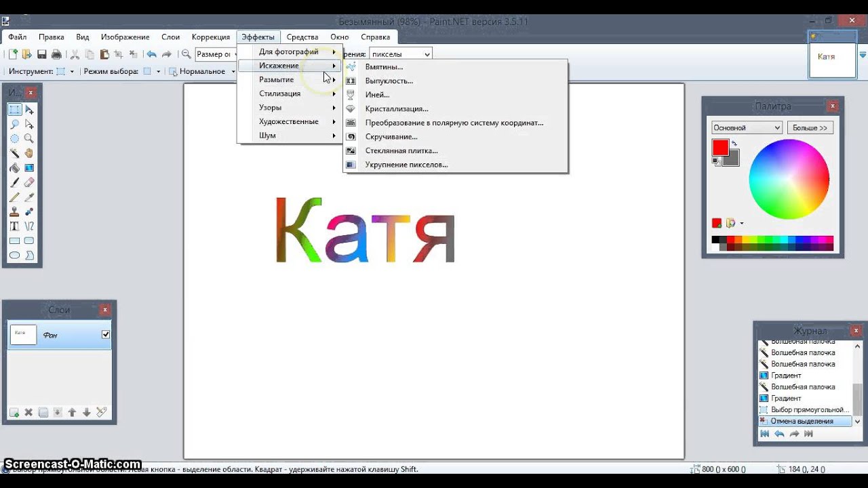
Task: Open the пикселы units dropdown
Action: pyautogui.click(x=401, y=54)
